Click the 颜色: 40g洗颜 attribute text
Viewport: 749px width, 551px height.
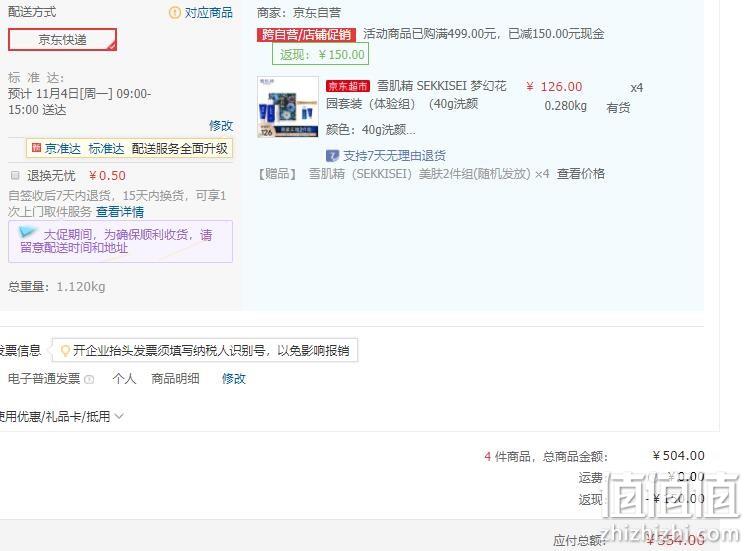371,130
